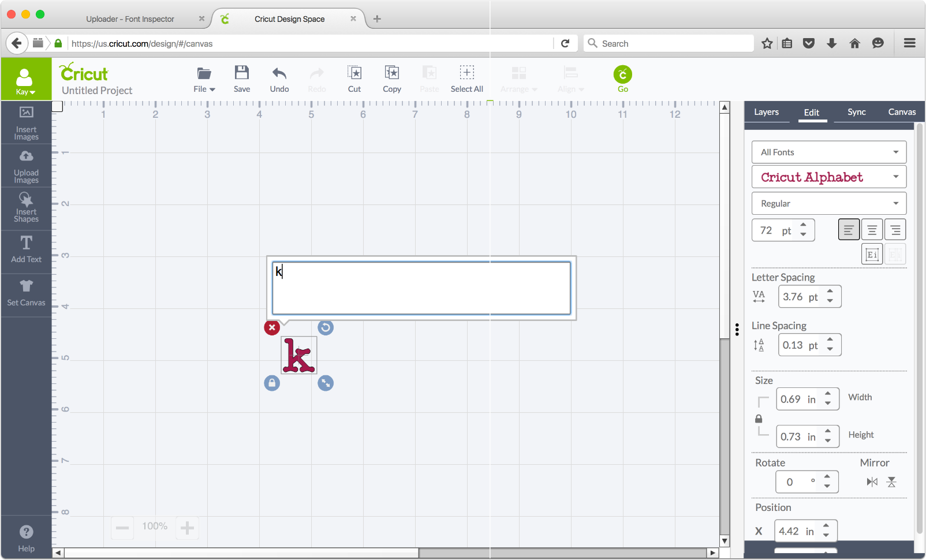Image resolution: width=926 pixels, height=560 pixels.
Task: Mirror the text vertically
Action: click(892, 482)
